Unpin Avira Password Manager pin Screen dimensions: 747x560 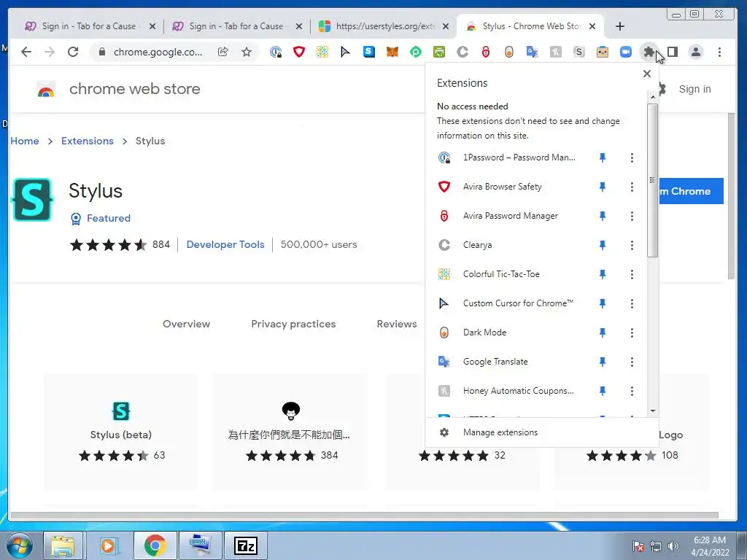click(x=602, y=216)
